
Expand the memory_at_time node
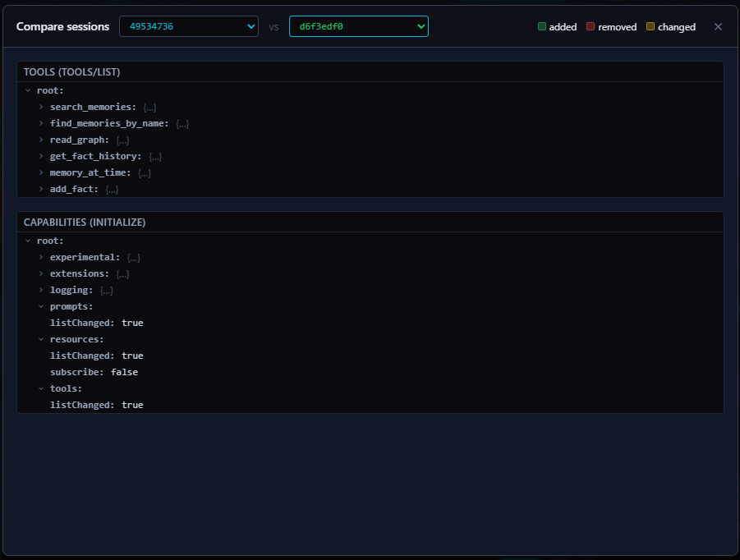(41, 172)
